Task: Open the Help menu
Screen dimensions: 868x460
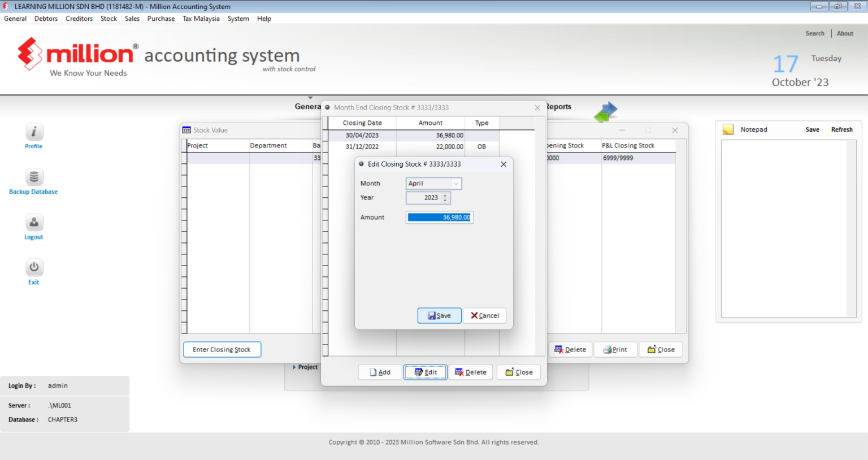Action: 264,19
